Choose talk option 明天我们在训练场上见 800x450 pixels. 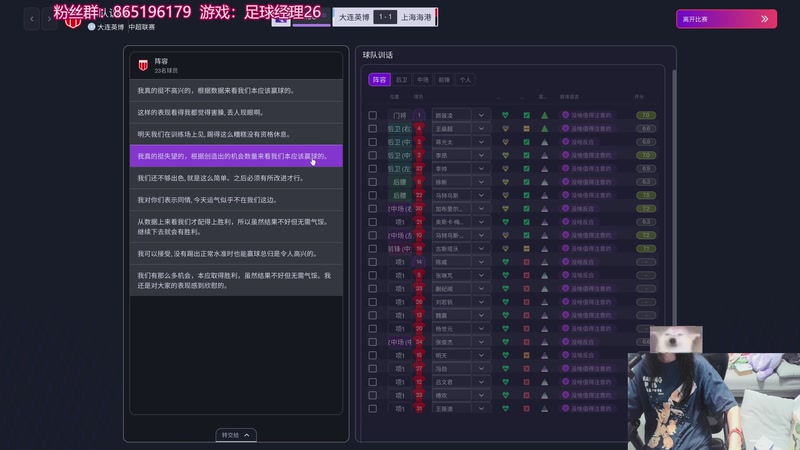236,134
